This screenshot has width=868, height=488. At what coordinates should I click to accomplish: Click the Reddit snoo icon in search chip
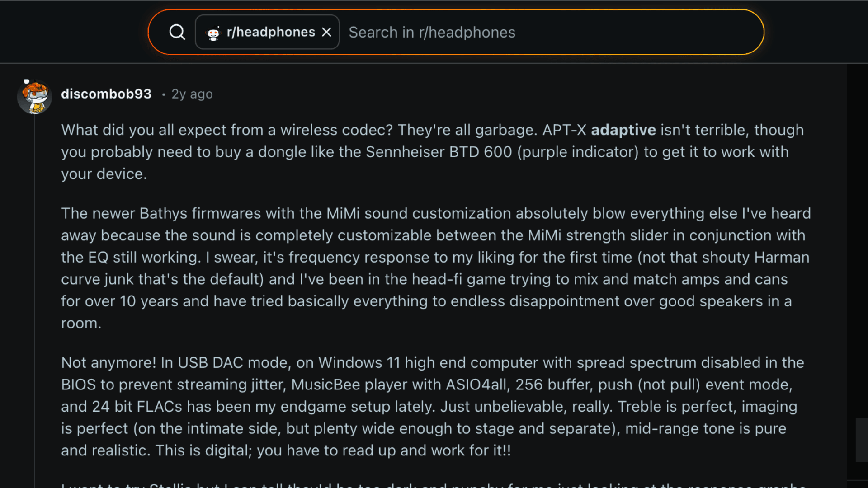coord(214,32)
